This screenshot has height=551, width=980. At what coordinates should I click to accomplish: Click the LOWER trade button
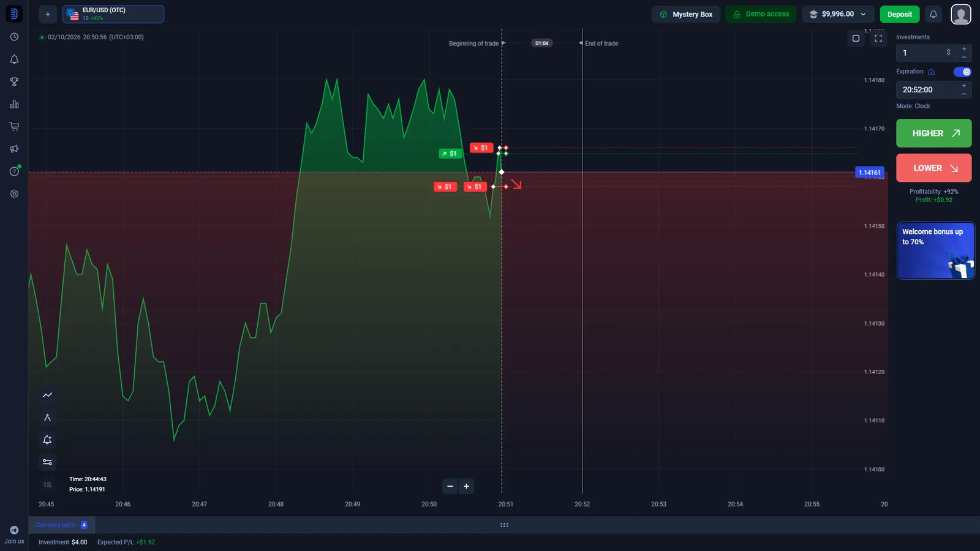coord(933,168)
